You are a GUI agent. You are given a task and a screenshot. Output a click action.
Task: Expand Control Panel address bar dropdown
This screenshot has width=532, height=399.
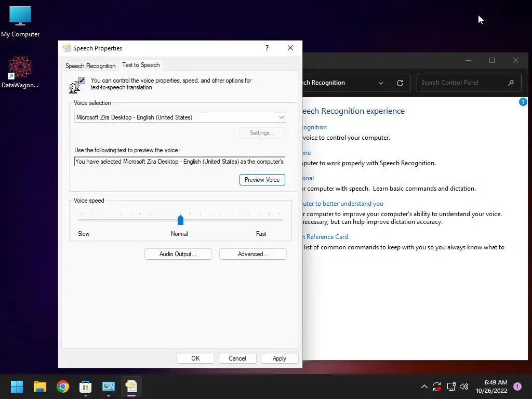tap(381, 83)
